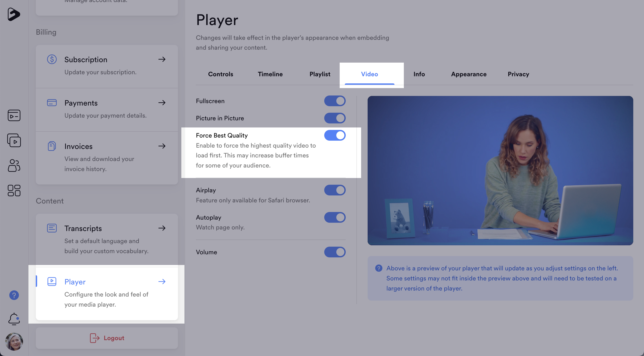Disable Force Best Quality toggle
Image resolution: width=644 pixels, height=356 pixels.
(x=335, y=135)
